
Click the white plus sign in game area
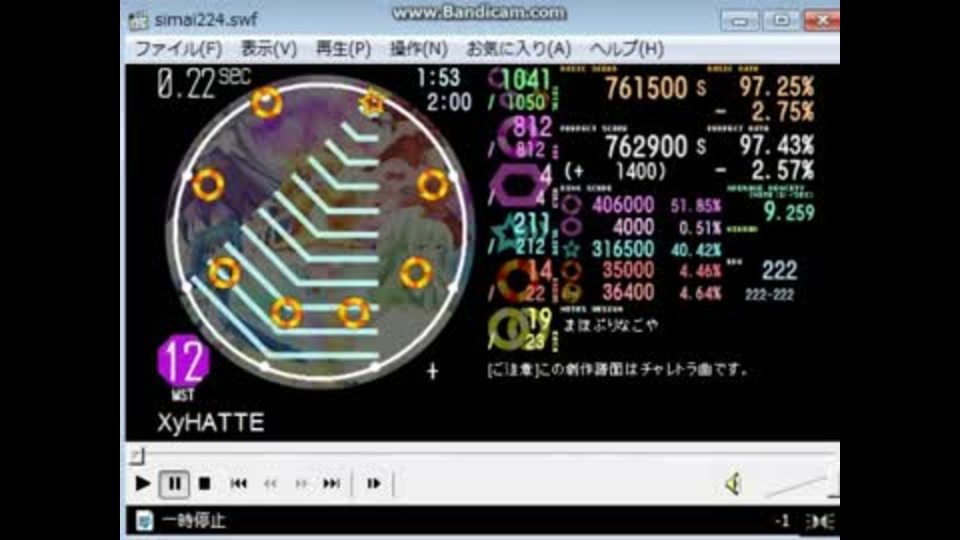(x=432, y=370)
